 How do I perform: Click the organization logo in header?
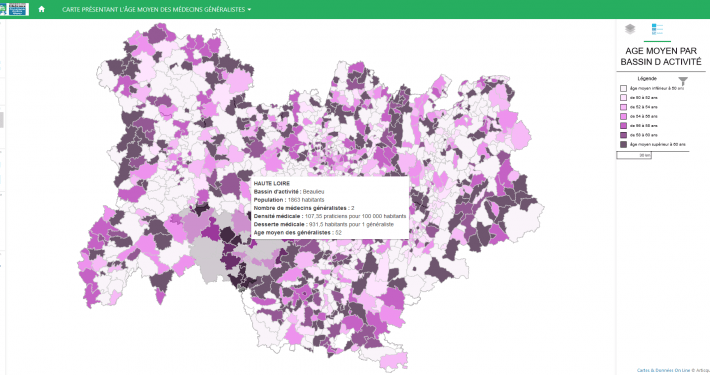[14, 9]
